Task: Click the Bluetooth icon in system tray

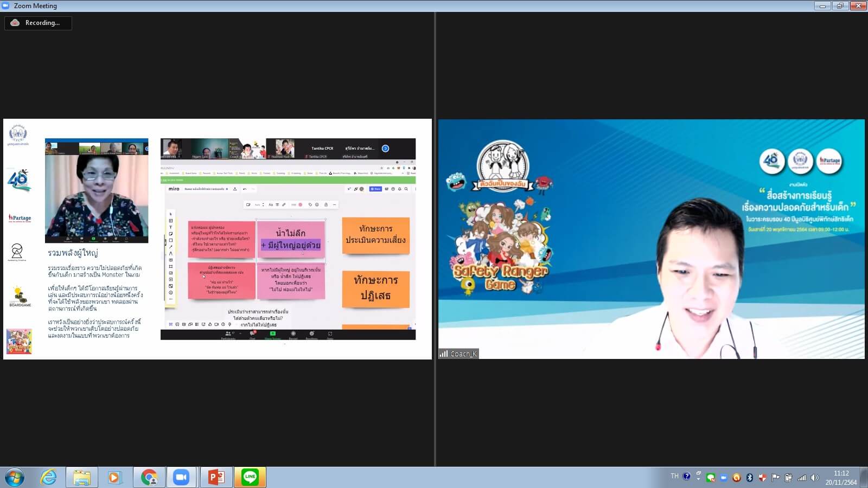Action: click(749, 477)
